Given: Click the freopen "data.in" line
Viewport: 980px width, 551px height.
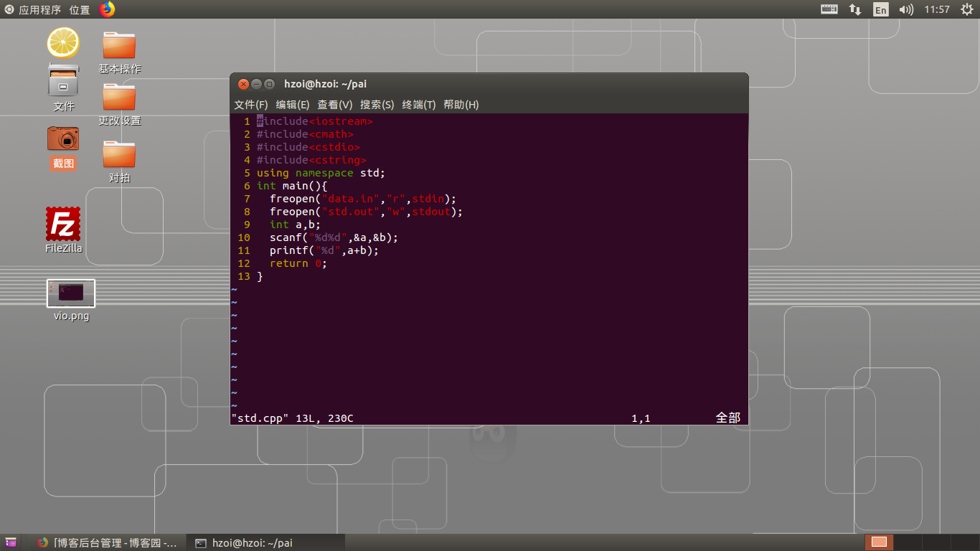Looking at the screenshot, I should tap(363, 199).
